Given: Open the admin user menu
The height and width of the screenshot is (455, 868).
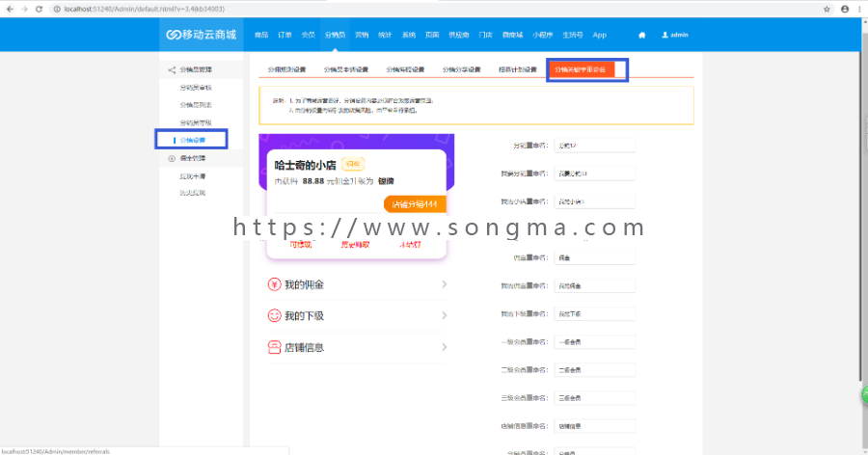Looking at the screenshot, I should click(675, 35).
